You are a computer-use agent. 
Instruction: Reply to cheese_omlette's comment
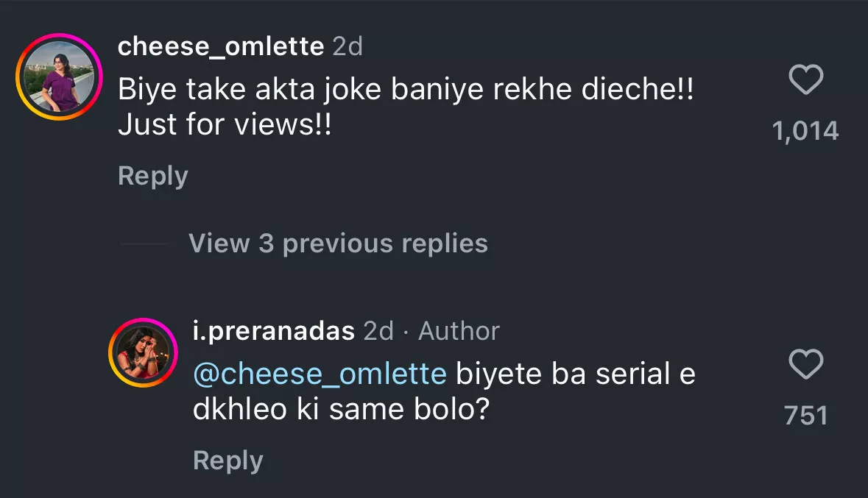pos(152,177)
